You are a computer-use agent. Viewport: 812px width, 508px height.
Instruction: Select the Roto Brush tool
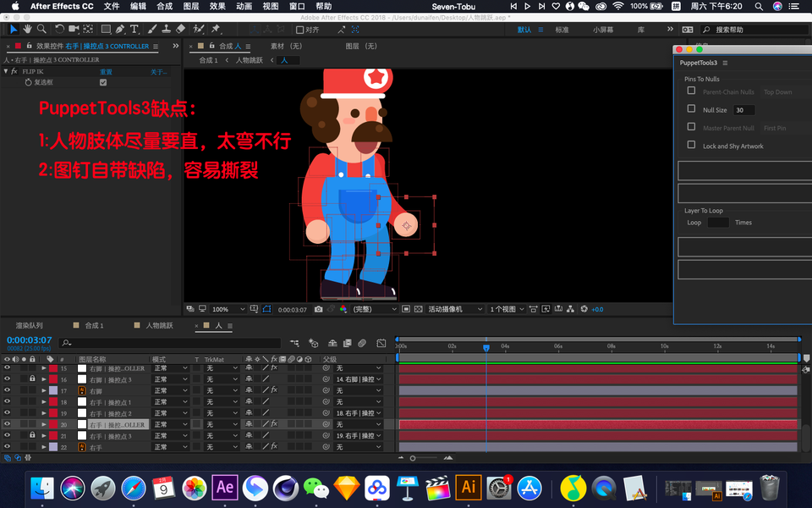pyautogui.click(x=198, y=29)
